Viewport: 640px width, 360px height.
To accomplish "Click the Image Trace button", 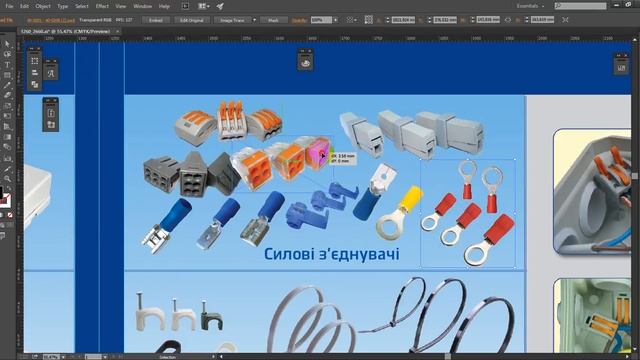I will 232,20.
